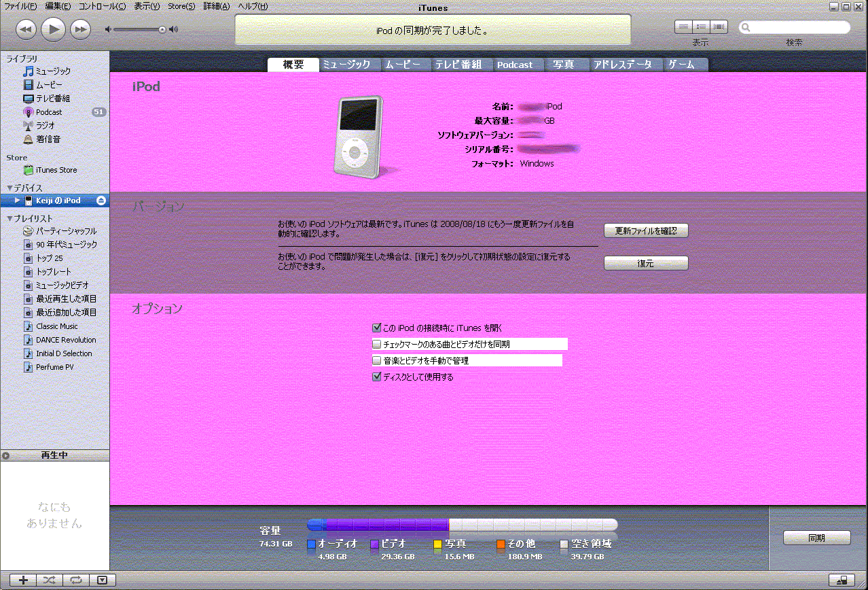Click show/hide artwork panel button
This screenshot has height=590, width=868.
click(x=102, y=580)
